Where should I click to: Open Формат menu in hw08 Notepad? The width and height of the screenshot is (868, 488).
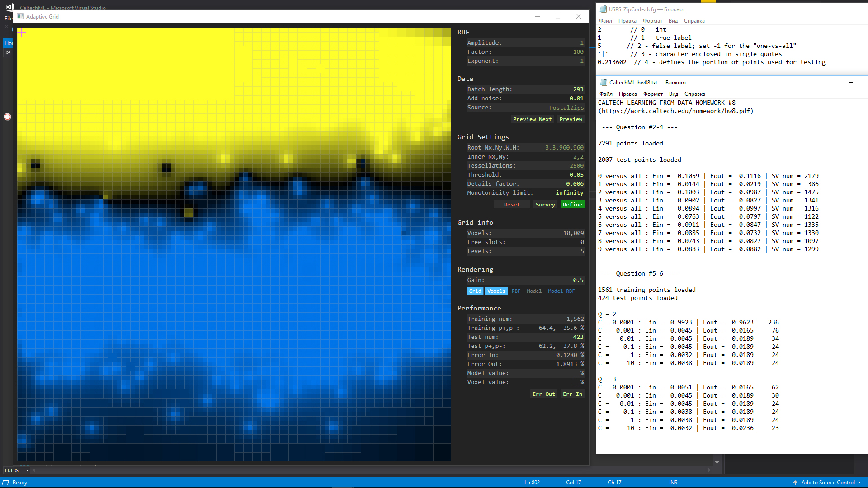[653, 94]
